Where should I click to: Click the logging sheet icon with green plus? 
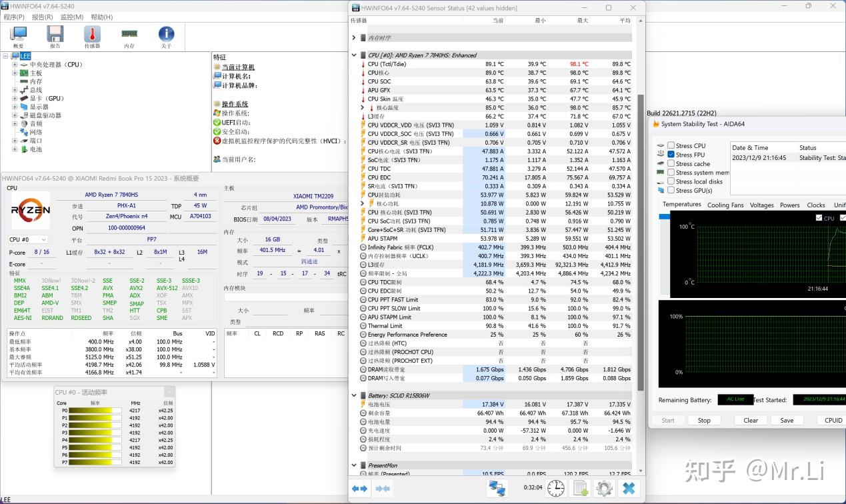tap(581, 488)
